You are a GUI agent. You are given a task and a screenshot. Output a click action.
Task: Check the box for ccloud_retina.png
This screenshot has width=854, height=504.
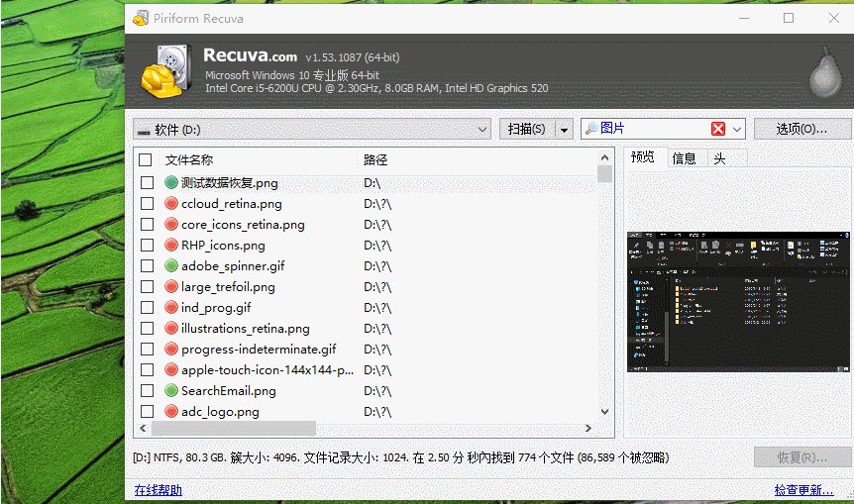click(x=147, y=204)
